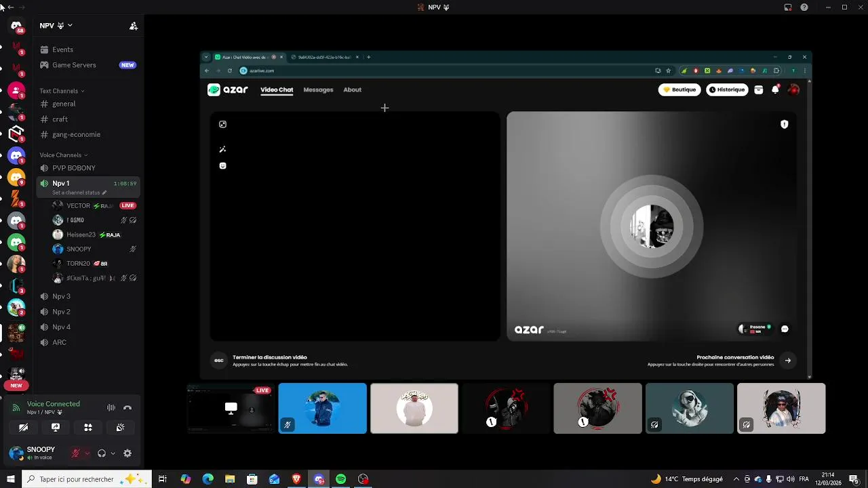The width and height of the screenshot is (868, 488).
Task: Open the chat bubble icon on the Azar video
Action: (785, 329)
